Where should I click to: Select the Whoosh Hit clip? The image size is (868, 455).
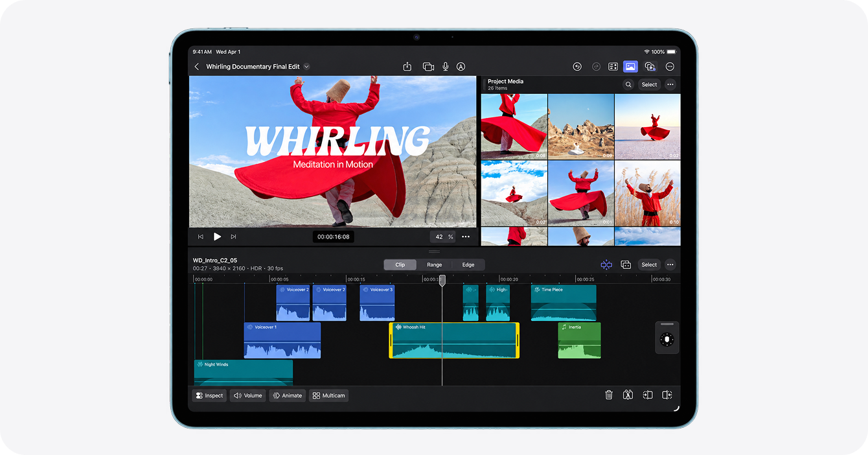454,340
